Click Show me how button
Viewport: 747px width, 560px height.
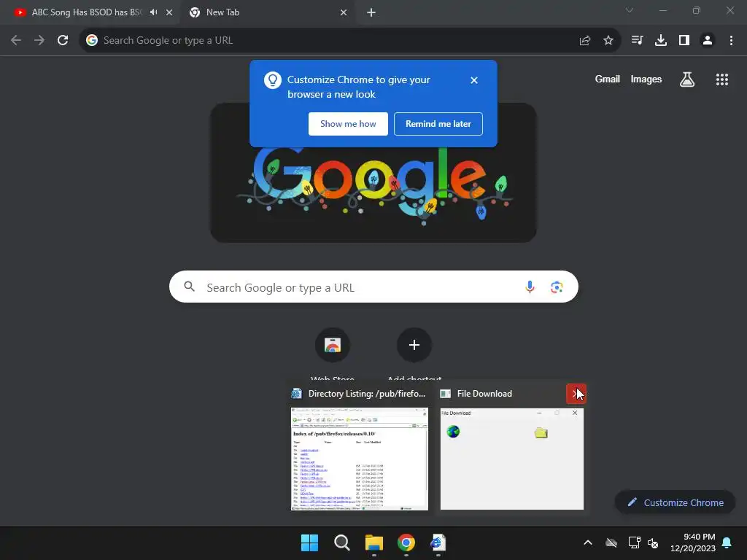point(348,124)
